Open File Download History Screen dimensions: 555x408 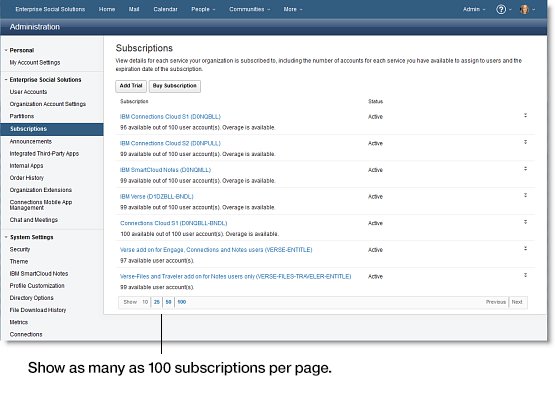click(x=38, y=310)
